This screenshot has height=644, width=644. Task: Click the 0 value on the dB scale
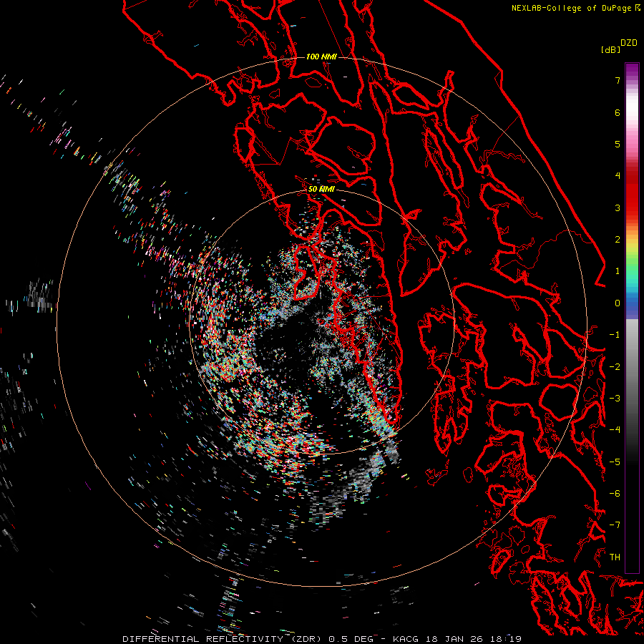tap(618, 303)
